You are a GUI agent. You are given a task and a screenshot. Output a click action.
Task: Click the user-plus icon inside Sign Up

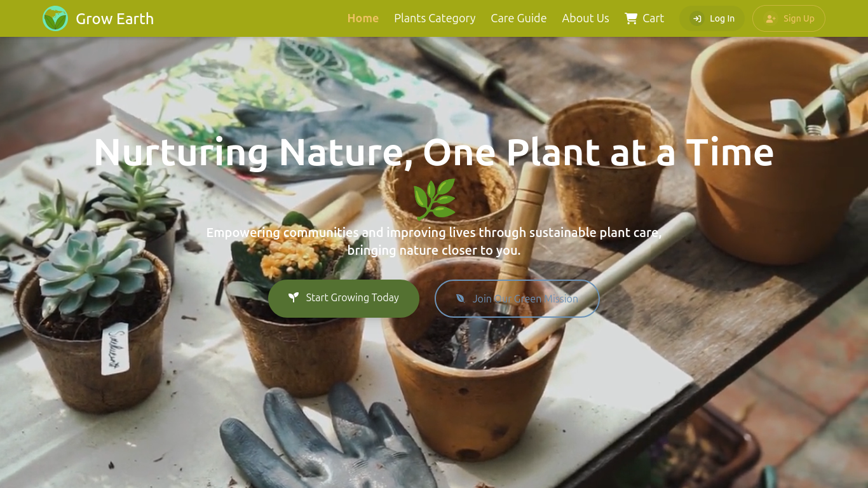pos(770,18)
